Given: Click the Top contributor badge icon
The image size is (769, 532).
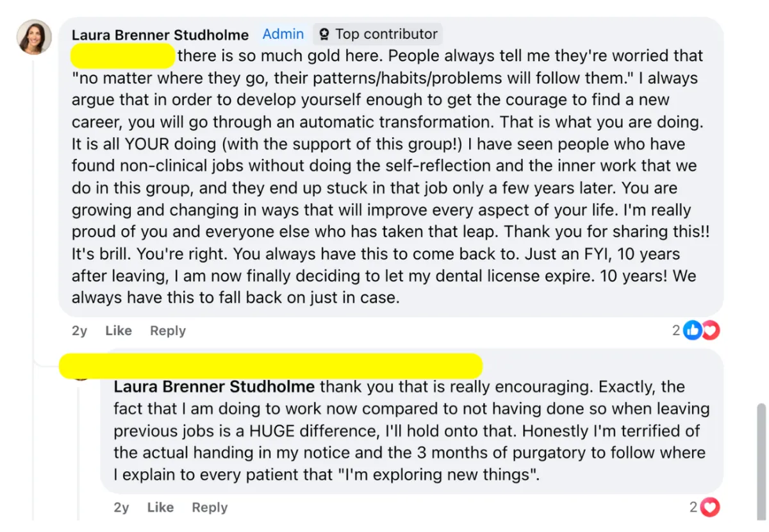Looking at the screenshot, I should pos(325,34).
